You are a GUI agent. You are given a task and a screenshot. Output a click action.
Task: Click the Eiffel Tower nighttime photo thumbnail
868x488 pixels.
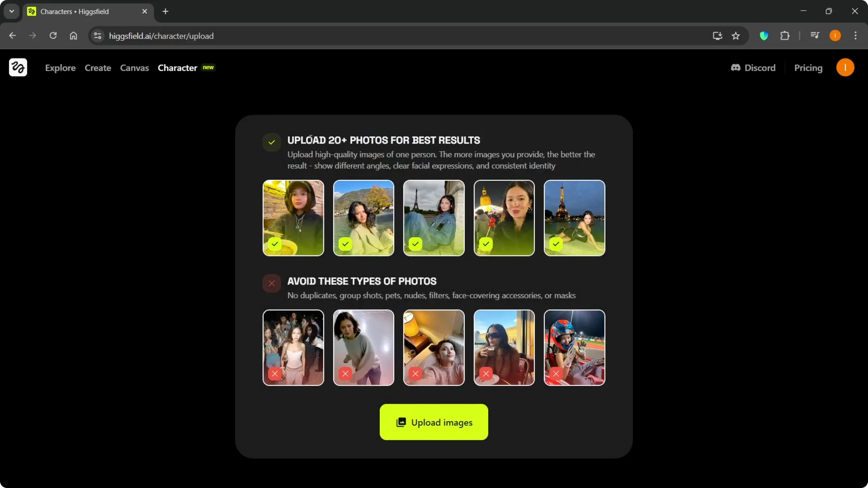[x=574, y=218]
